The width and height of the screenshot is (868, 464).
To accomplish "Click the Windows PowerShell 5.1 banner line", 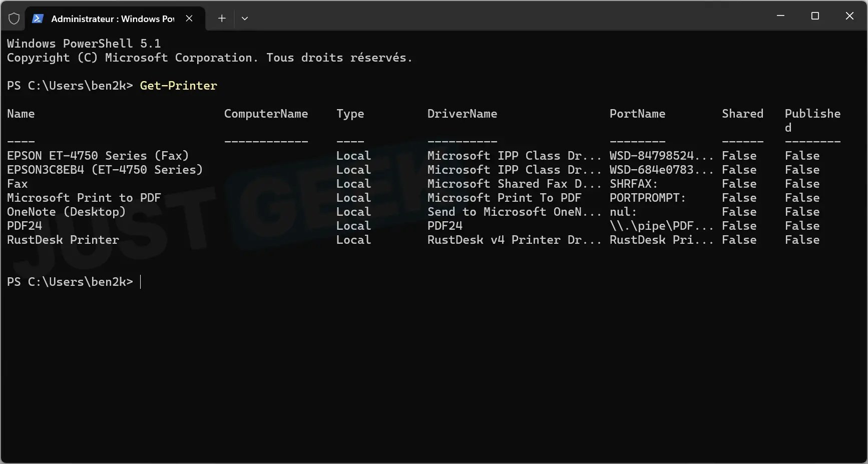I will pos(84,44).
